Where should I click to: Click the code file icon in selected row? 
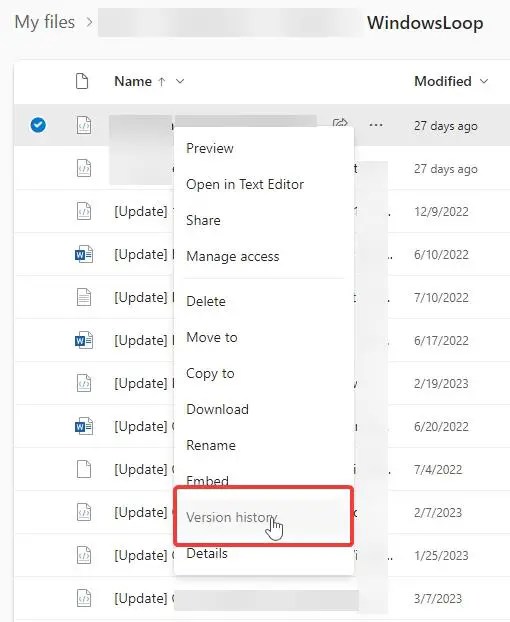84,125
